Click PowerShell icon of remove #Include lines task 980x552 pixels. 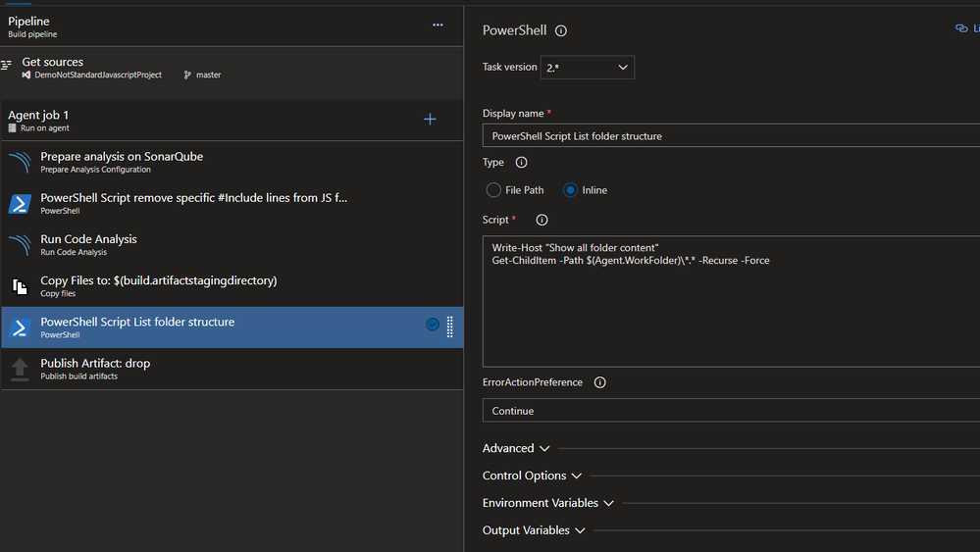20,204
